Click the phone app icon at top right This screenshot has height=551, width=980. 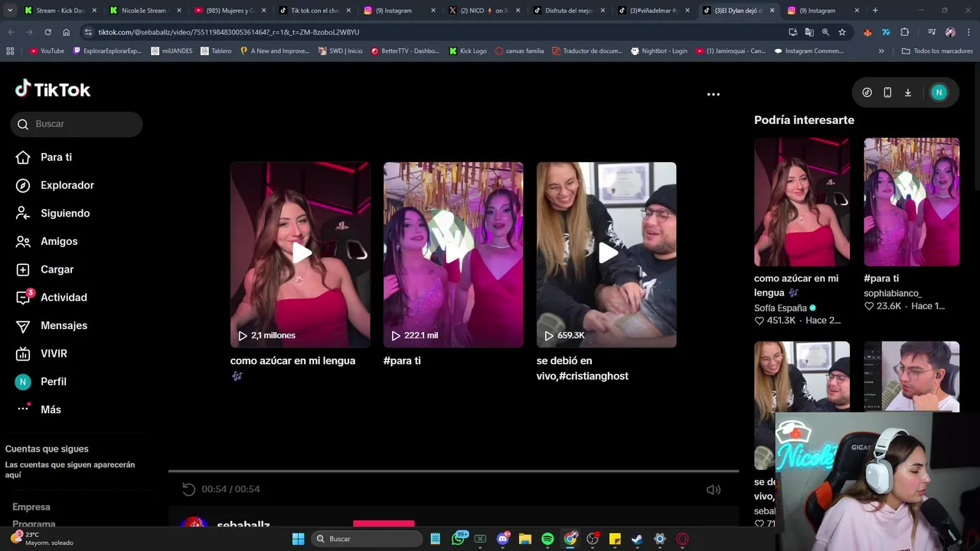click(x=887, y=93)
